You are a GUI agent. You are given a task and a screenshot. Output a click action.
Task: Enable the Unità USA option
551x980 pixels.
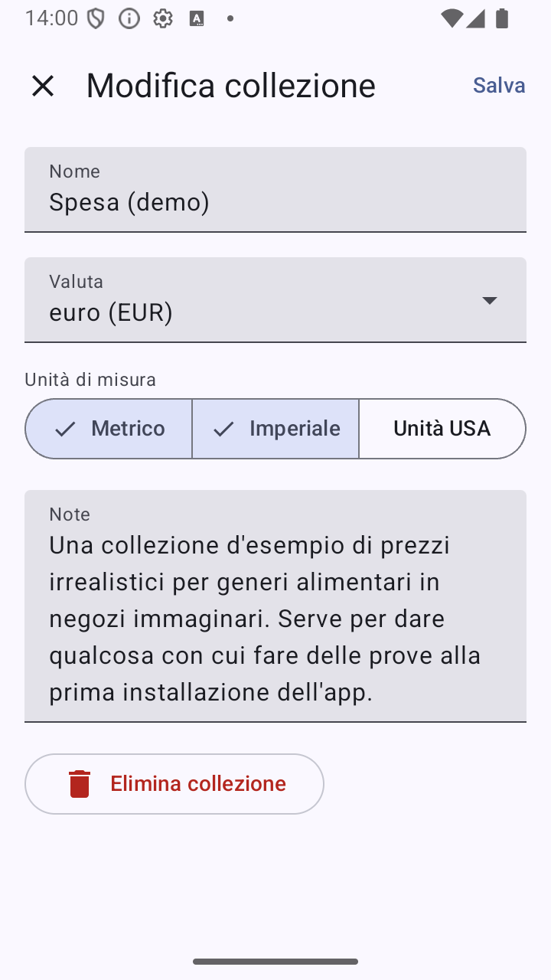pyautogui.click(x=442, y=429)
